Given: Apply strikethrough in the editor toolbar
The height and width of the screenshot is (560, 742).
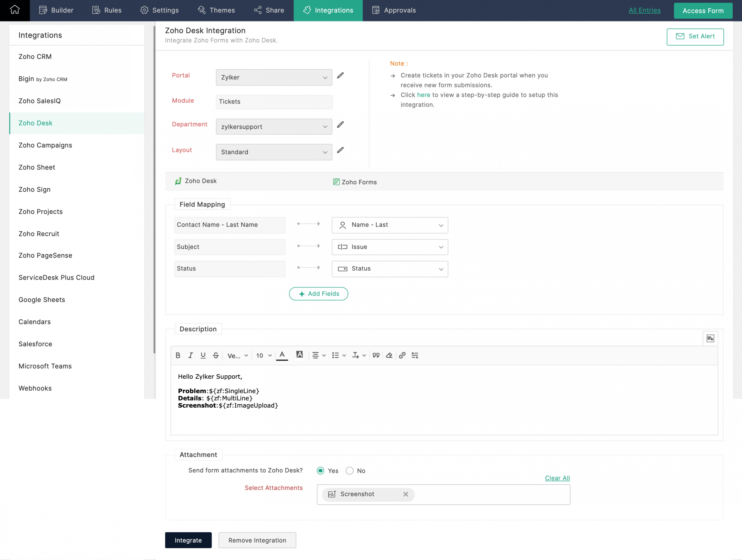Looking at the screenshot, I should coord(216,355).
